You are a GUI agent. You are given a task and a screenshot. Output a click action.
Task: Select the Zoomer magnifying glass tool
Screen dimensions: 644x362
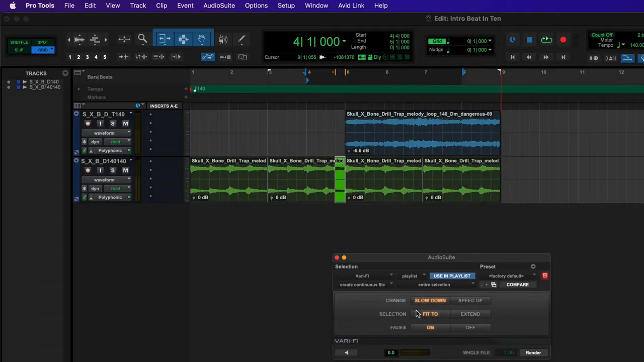[142, 39]
